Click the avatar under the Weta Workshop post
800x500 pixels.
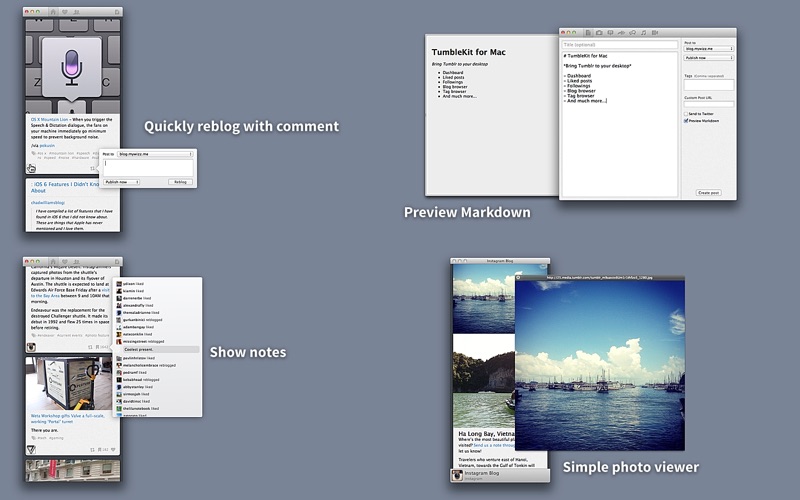(x=31, y=449)
